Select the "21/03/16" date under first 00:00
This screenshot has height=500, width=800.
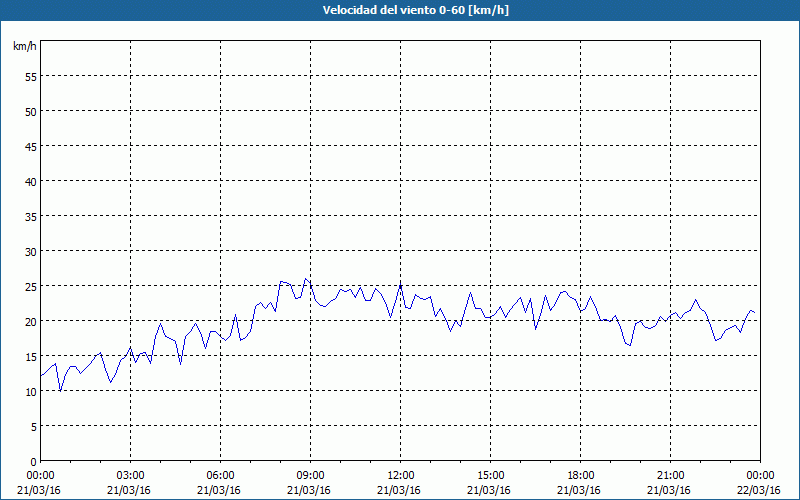click(x=39, y=491)
